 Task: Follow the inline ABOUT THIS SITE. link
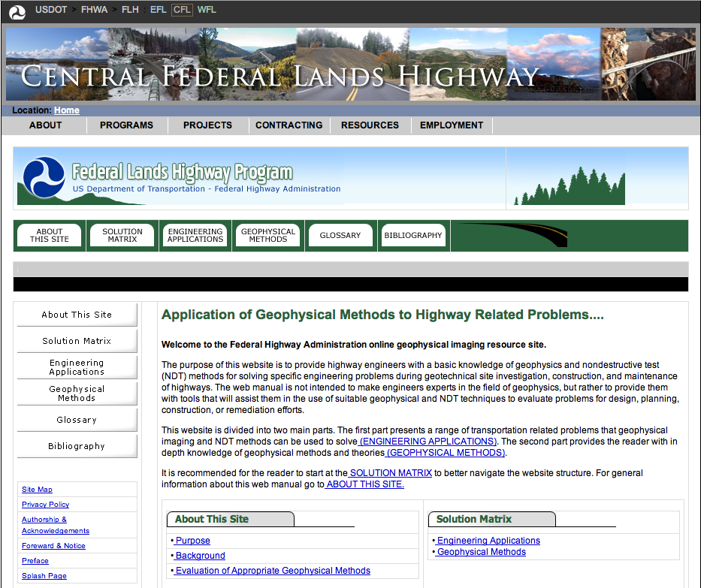(x=365, y=484)
